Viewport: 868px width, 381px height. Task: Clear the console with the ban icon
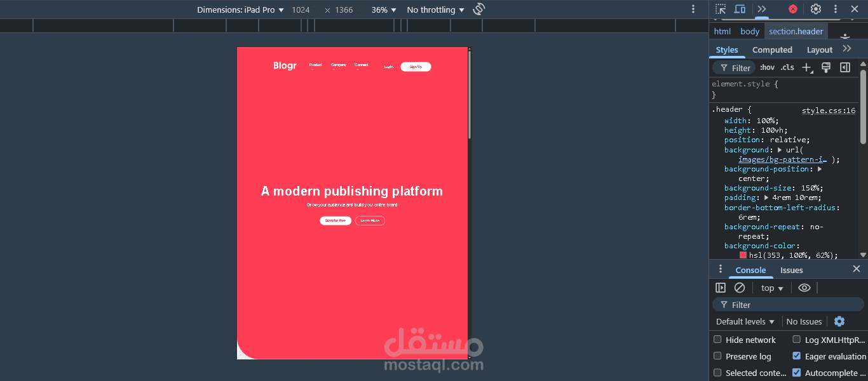point(740,288)
